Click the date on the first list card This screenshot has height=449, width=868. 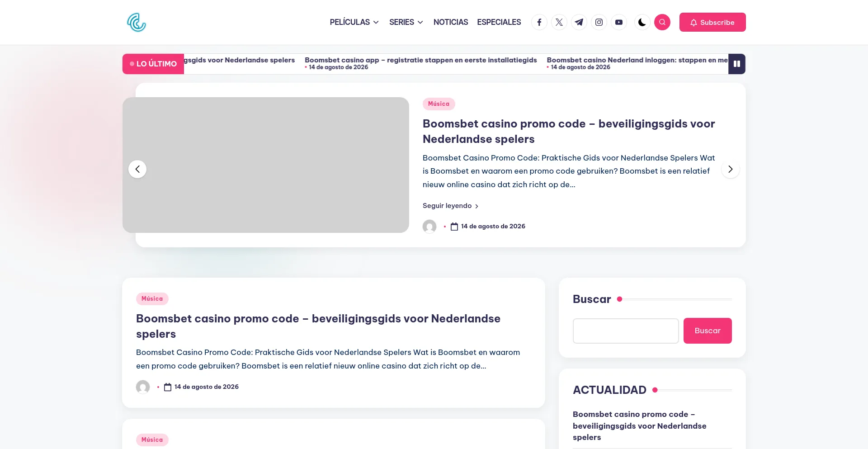pyautogui.click(x=207, y=387)
